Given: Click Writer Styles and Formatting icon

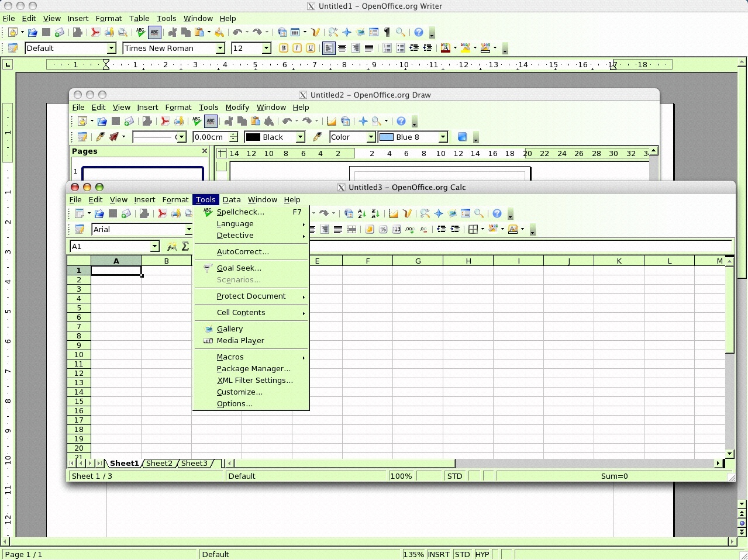Looking at the screenshot, I should [x=13, y=49].
